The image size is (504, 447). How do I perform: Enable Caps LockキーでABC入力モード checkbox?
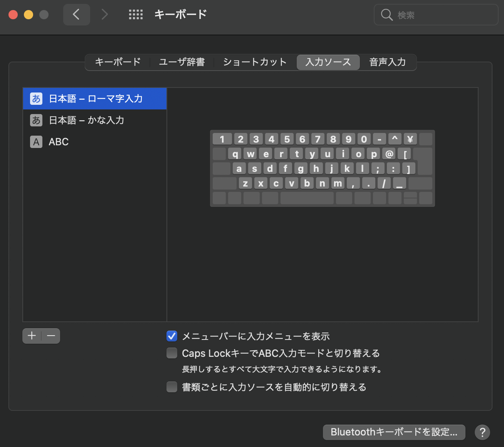pyautogui.click(x=172, y=353)
